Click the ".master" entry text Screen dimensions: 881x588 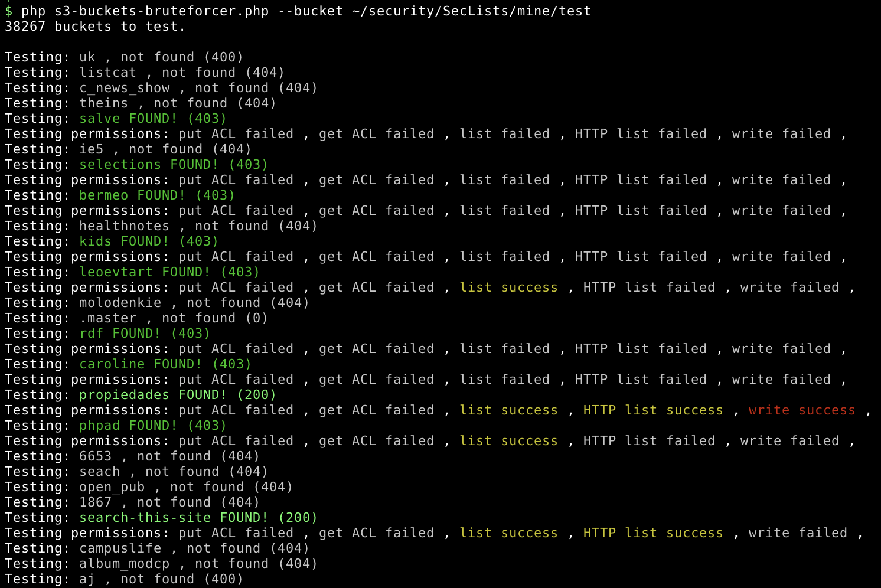point(107,318)
